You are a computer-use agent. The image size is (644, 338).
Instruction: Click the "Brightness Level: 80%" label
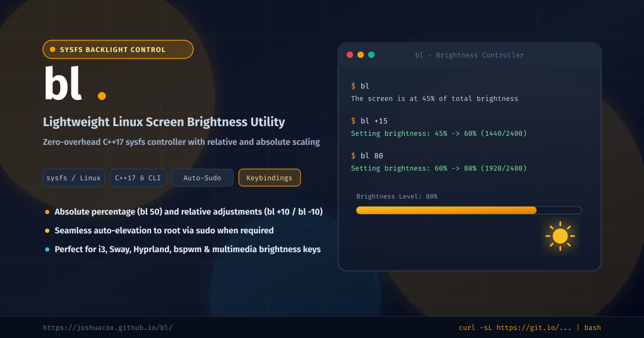click(397, 196)
